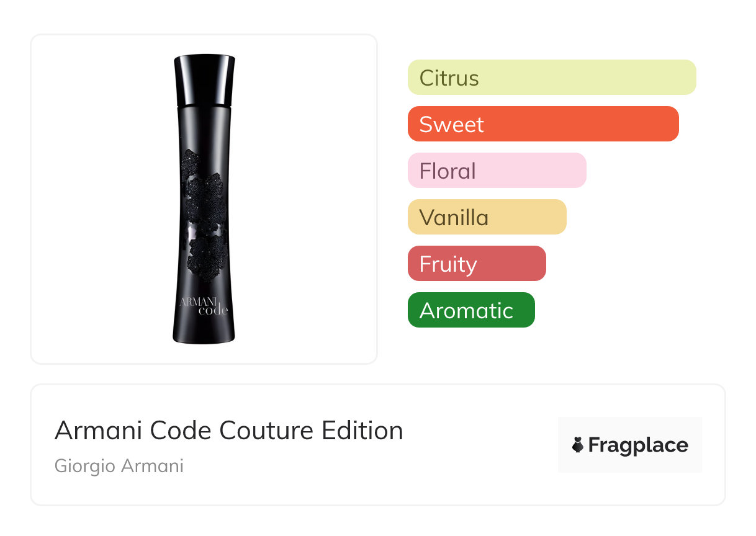This screenshot has width=756, height=536.
Task: Click the pink Floral accord bar
Action: [497, 171]
